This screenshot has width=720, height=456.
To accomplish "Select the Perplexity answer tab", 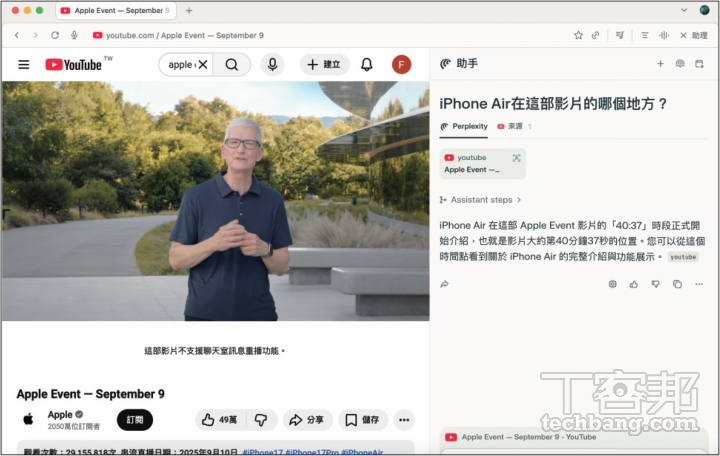I will (464, 126).
